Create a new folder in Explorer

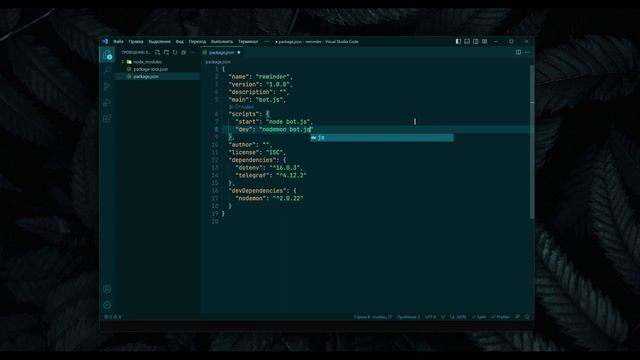pos(166,52)
